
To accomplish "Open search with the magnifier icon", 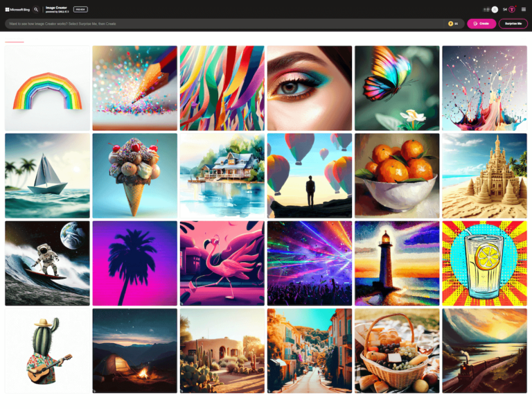I will 36,10.
